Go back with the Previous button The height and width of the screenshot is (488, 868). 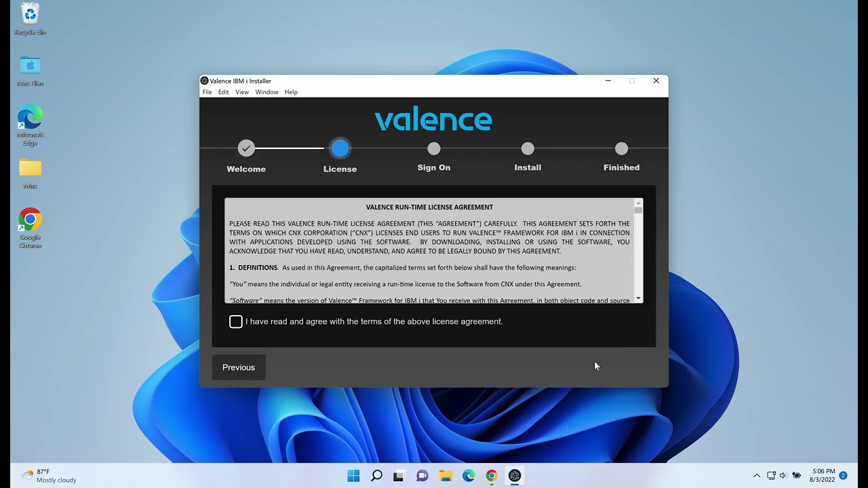(x=239, y=367)
